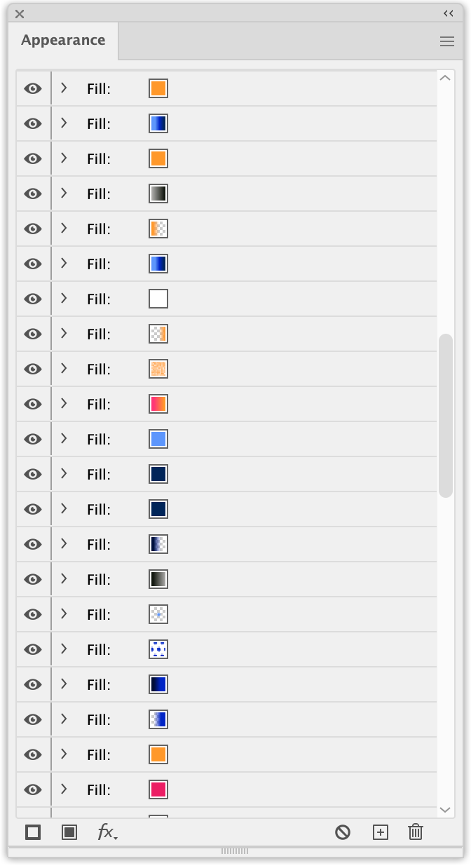Toggle visibility of the pink-to-orange gradient fill
The height and width of the screenshot is (868, 471).
point(33,404)
